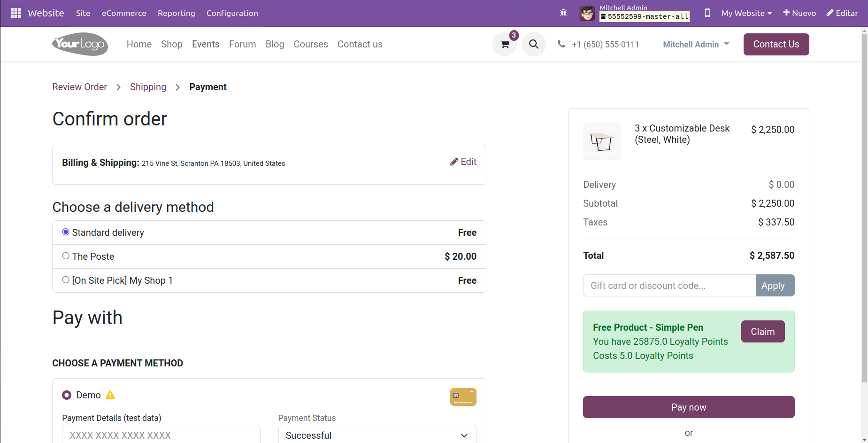This screenshot has width=868, height=443.
Task: Expand the My Website switcher dropdown
Action: coord(746,13)
